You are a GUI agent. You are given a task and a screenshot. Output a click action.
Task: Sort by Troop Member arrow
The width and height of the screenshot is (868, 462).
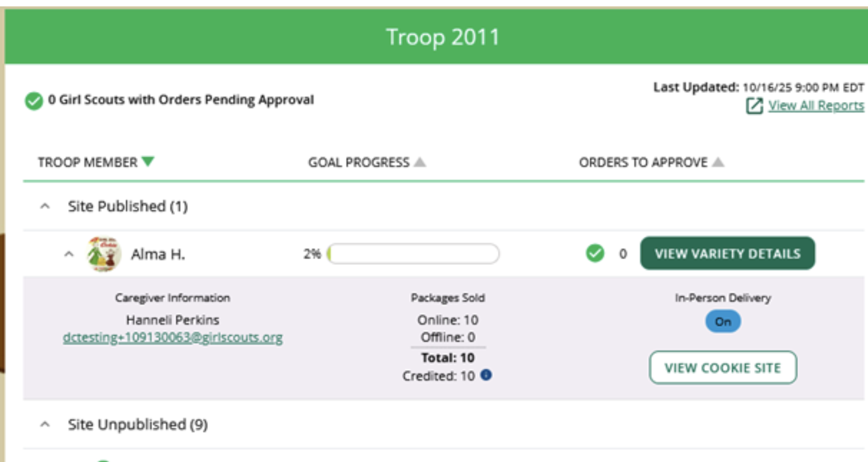148,161
